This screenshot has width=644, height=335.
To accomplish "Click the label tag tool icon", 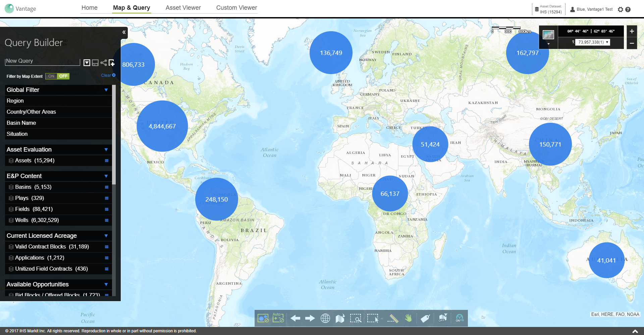I will pyautogui.click(x=425, y=318).
